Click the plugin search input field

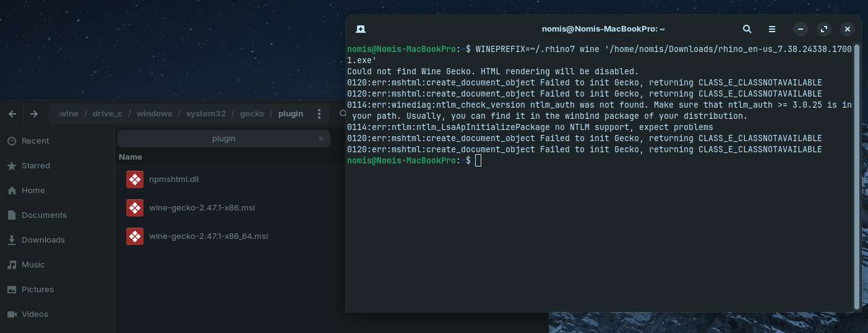click(224, 139)
